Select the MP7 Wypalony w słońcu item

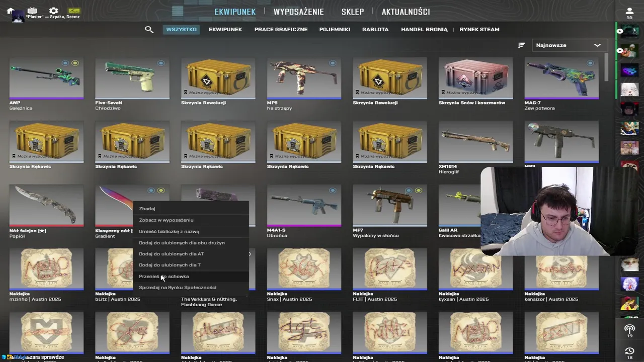(390, 212)
